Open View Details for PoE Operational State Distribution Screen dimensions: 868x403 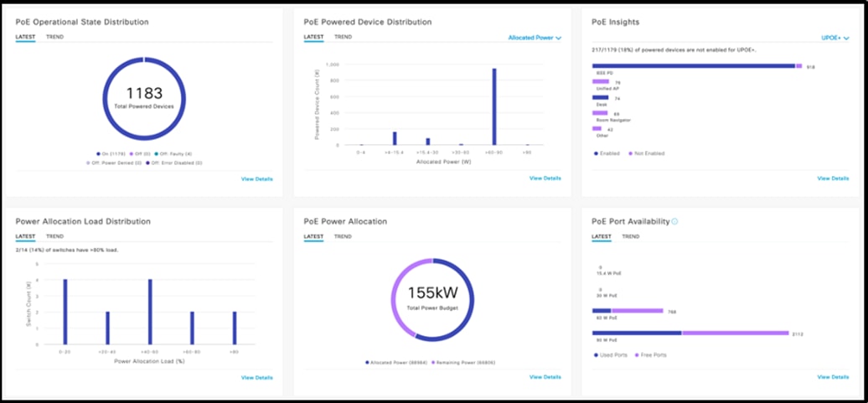coord(257,178)
